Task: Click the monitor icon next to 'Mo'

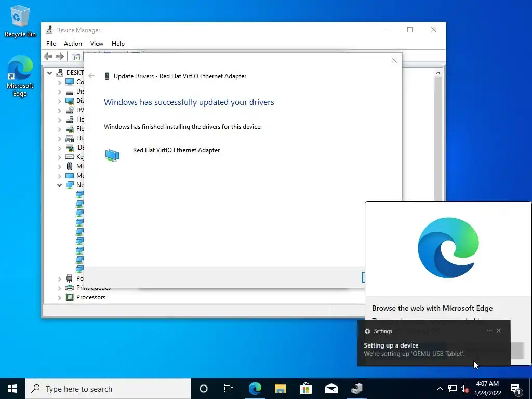Action: coord(70,176)
